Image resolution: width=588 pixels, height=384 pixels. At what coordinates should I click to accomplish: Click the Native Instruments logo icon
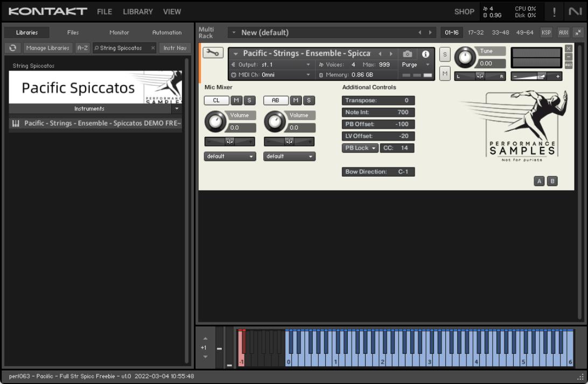(x=575, y=11)
